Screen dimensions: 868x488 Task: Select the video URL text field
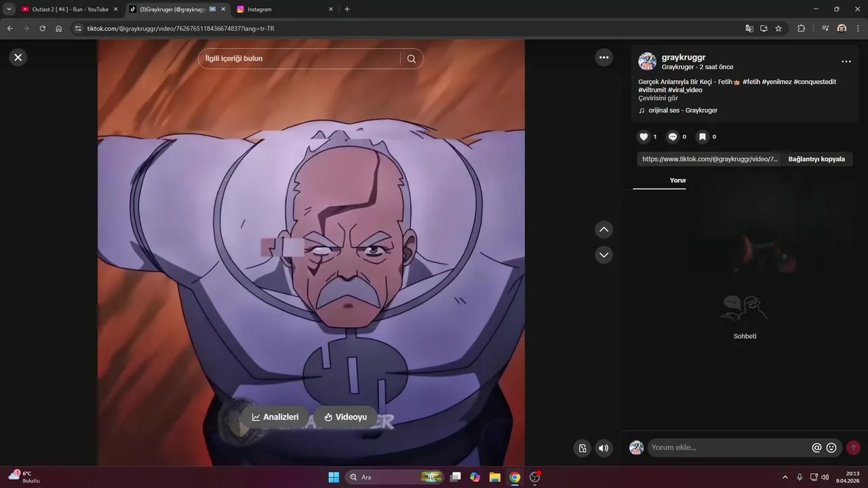click(x=709, y=159)
